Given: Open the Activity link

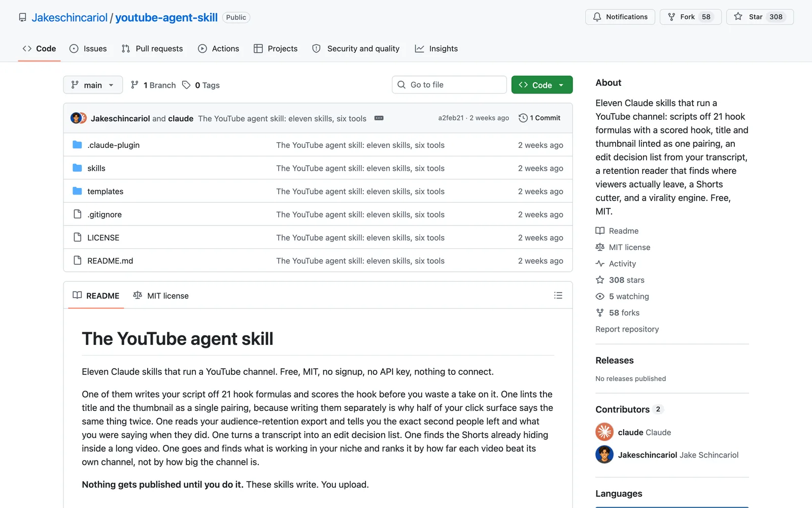Looking at the screenshot, I should (616, 263).
